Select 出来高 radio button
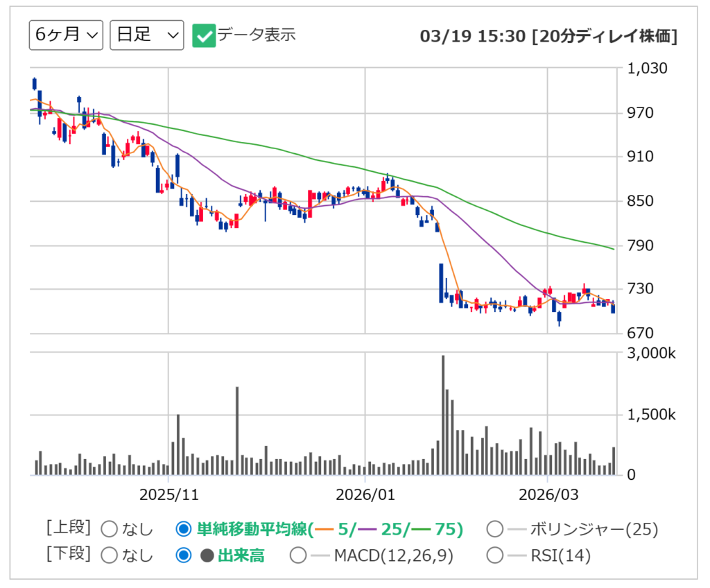This screenshot has width=710, height=588. [x=184, y=555]
